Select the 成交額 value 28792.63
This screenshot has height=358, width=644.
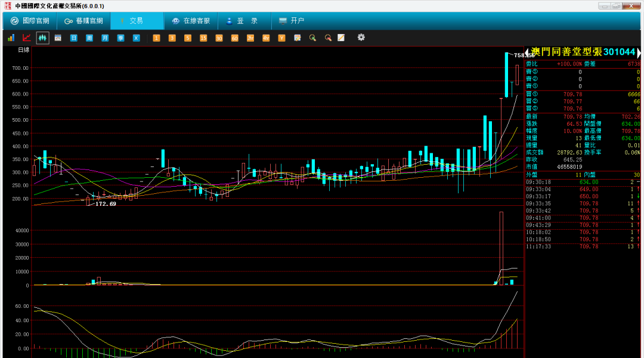[x=569, y=153]
